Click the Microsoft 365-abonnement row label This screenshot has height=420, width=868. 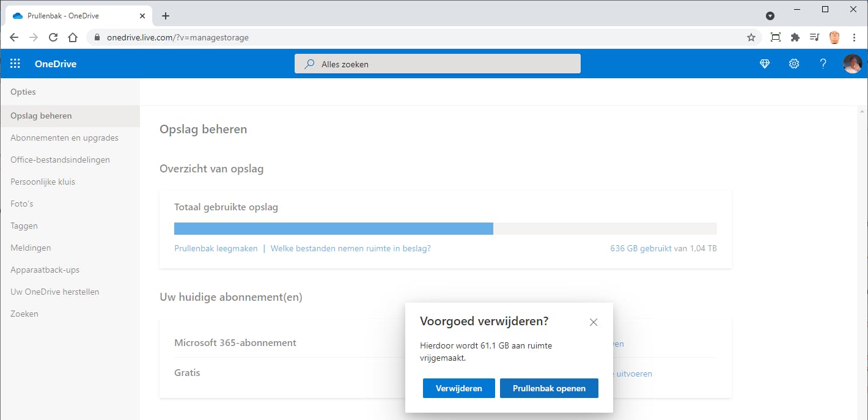pyautogui.click(x=235, y=342)
